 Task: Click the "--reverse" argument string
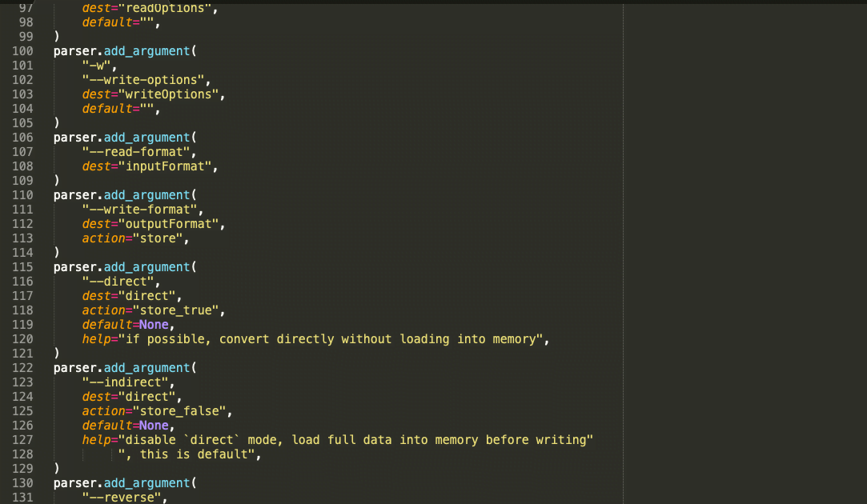coord(125,498)
